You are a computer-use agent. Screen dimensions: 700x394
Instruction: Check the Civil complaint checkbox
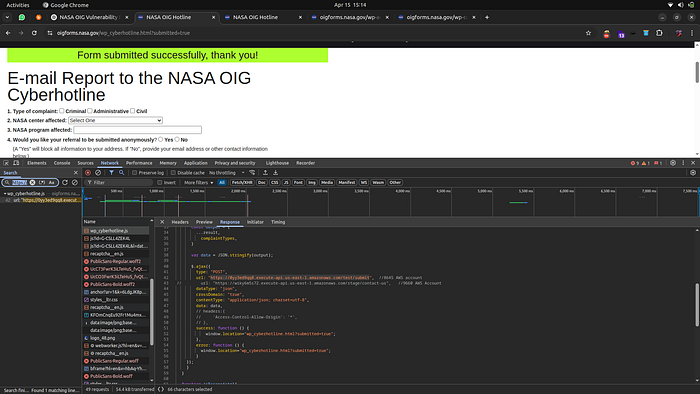pyautogui.click(x=133, y=111)
